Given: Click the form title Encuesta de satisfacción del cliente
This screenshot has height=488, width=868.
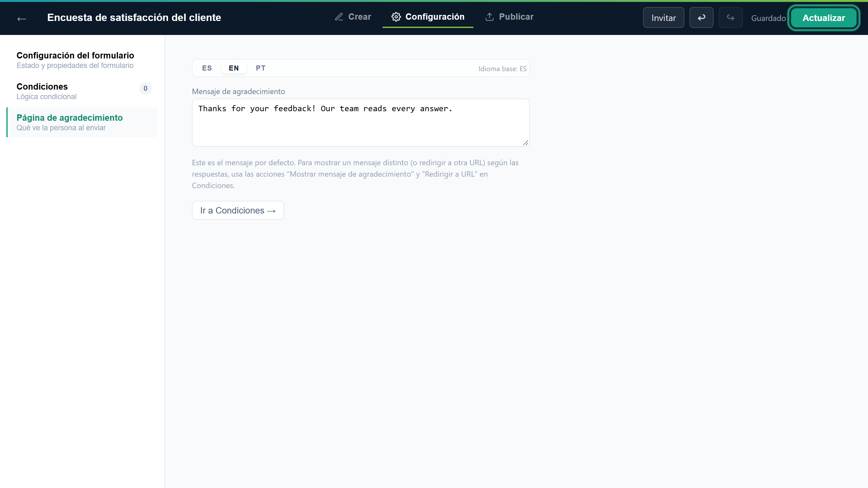Looking at the screenshot, I should 134,17.
